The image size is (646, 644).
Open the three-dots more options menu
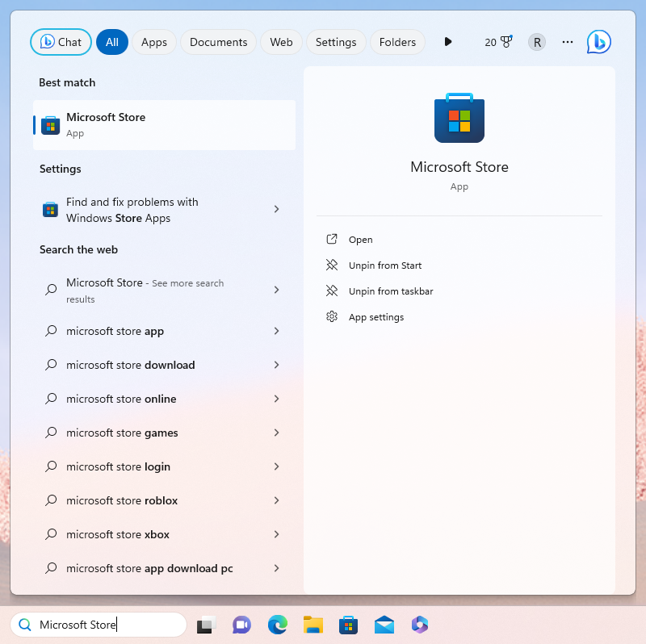coord(568,42)
